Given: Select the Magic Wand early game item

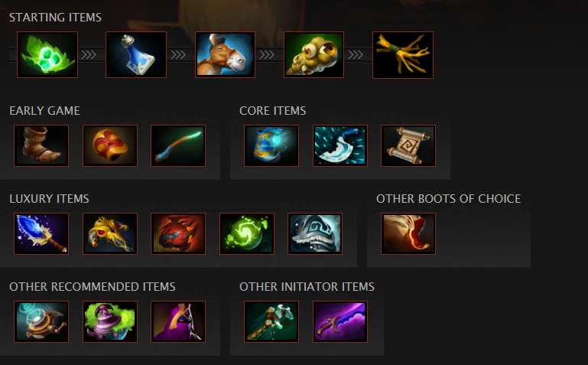Looking at the screenshot, I should 178,145.
